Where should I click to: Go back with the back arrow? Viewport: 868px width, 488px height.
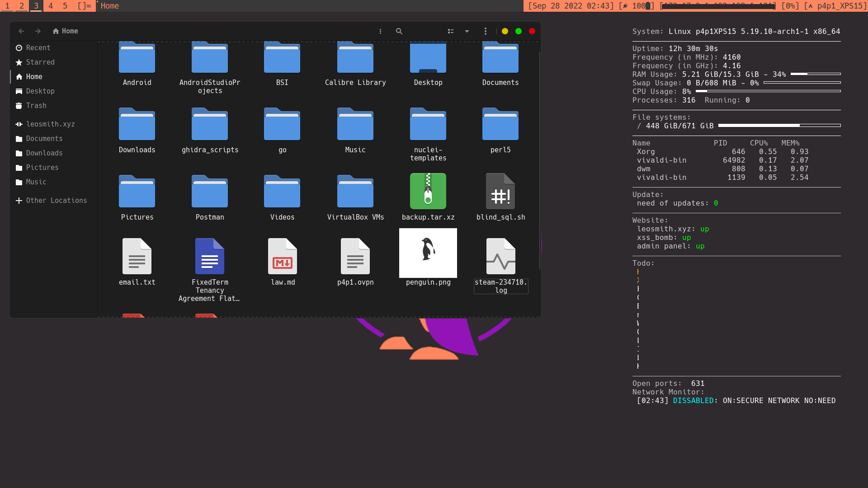pyautogui.click(x=21, y=31)
